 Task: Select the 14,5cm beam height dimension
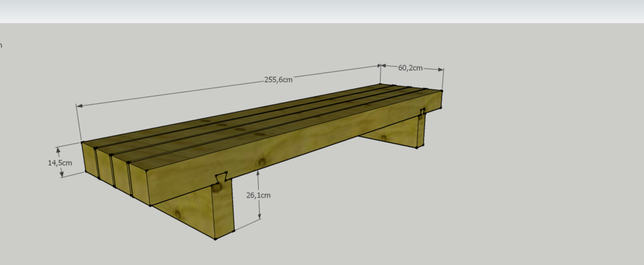click(59, 163)
